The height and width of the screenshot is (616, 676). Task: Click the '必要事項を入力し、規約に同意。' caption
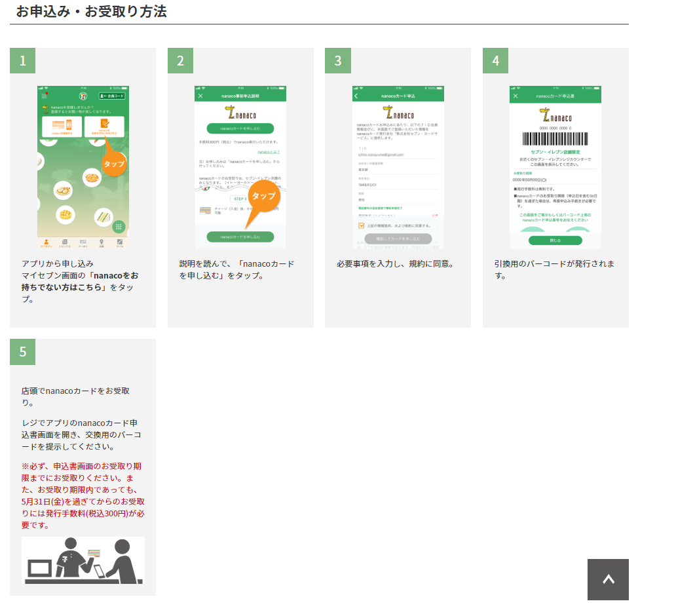click(396, 263)
